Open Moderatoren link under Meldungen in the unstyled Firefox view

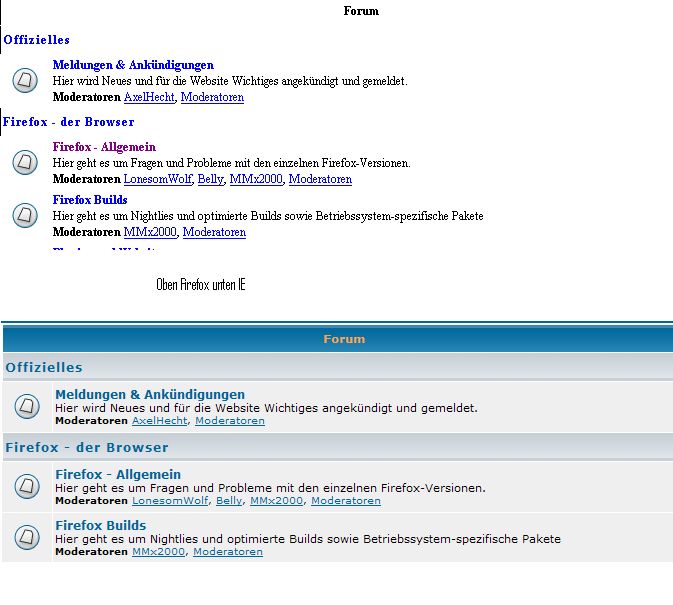212,97
